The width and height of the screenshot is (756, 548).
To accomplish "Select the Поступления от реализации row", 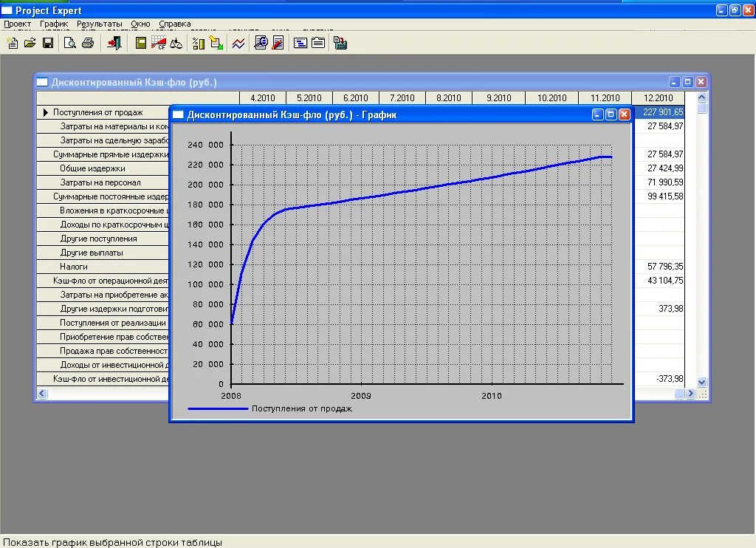I will pos(103,323).
